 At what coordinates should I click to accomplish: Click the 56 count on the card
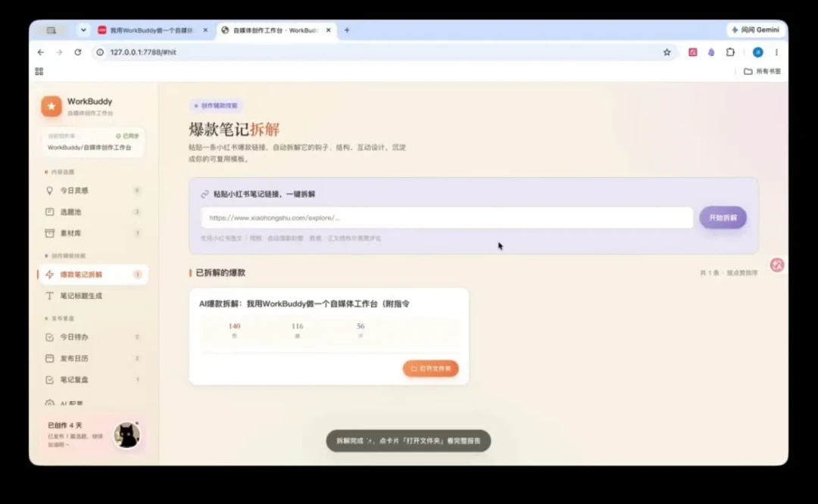[361, 326]
